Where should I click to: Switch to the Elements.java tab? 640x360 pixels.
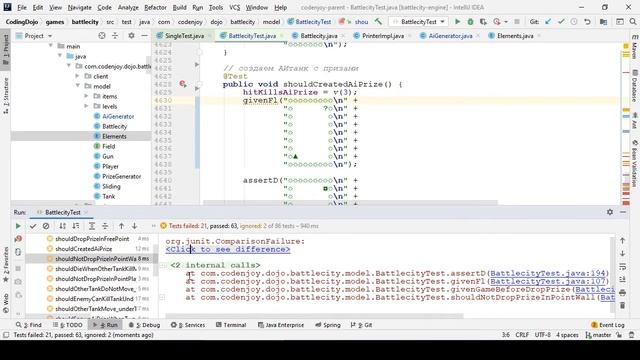515,36
